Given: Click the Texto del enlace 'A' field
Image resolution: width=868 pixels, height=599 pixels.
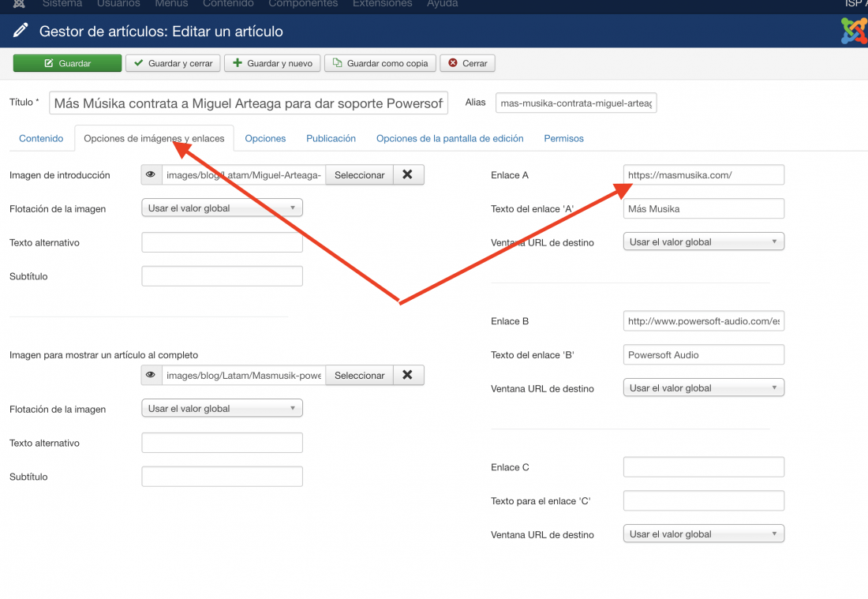Looking at the screenshot, I should (x=704, y=208).
